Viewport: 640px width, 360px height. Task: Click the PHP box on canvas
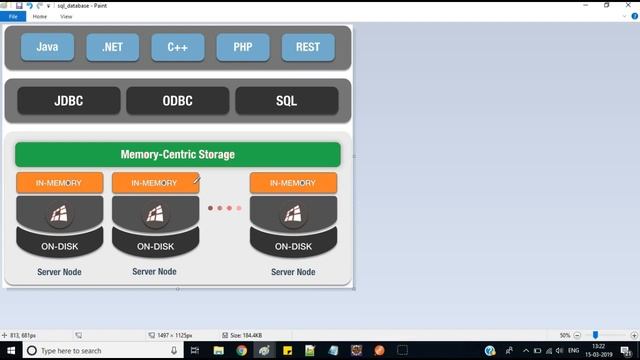pos(243,47)
